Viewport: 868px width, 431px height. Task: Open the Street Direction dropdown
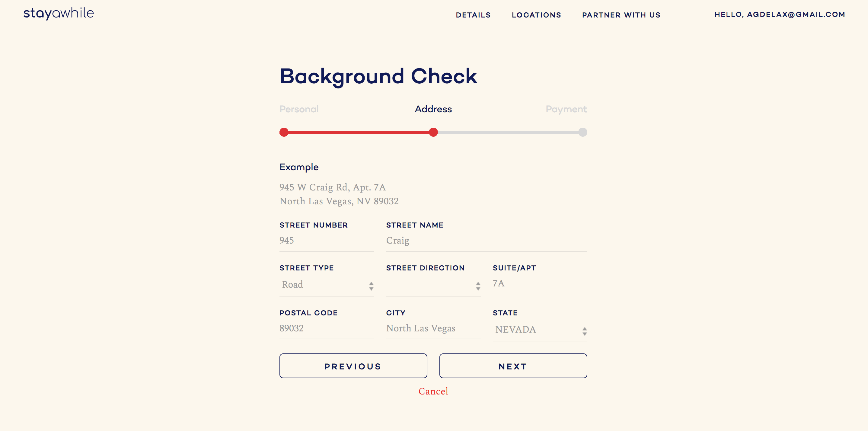pos(433,285)
